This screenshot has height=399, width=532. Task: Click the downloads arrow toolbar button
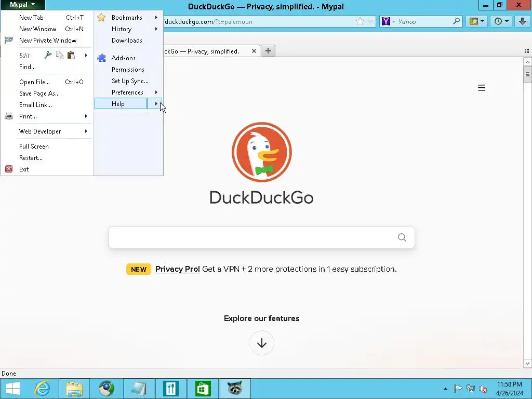523,21
